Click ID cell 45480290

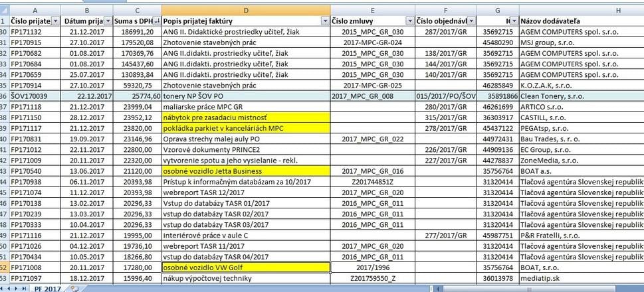tap(497, 42)
